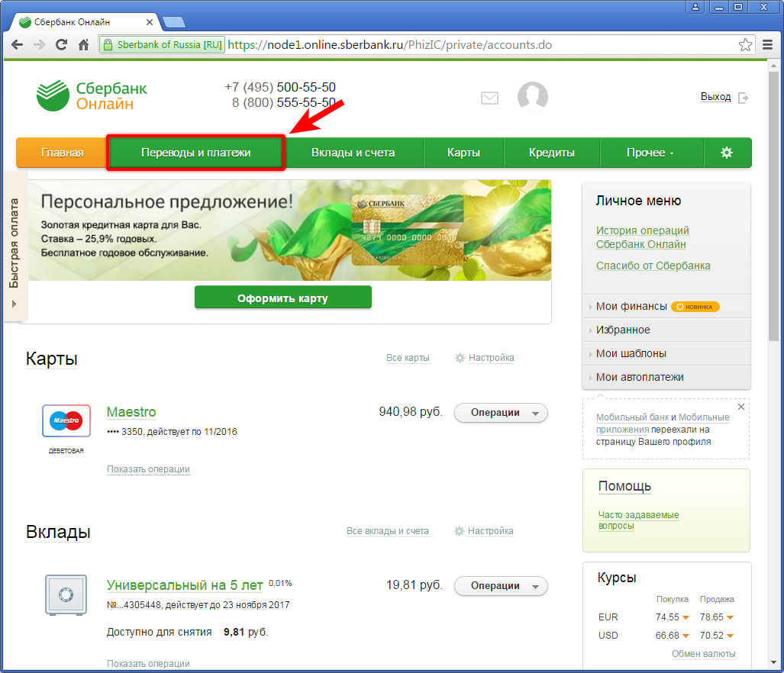Open Операции dropdown for Maestro card
Viewport: 784px width, 673px height.
coord(501,414)
